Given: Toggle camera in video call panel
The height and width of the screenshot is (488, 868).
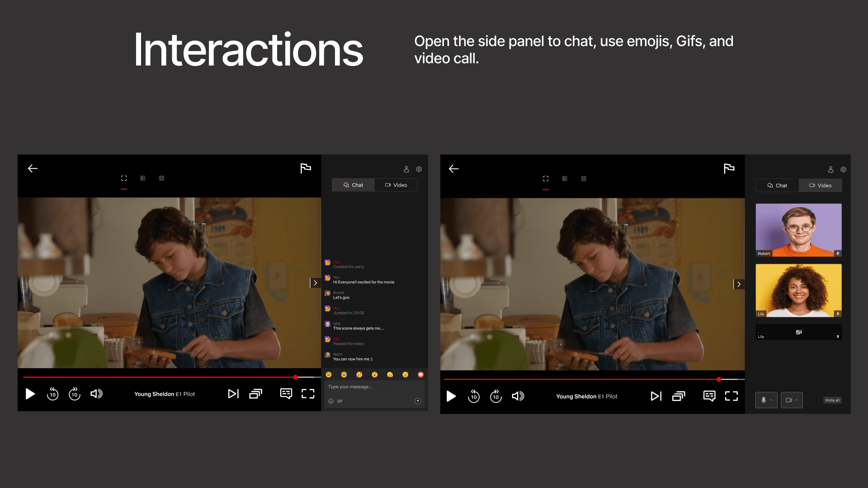Looking at the screenshot, I should point(789,400).
